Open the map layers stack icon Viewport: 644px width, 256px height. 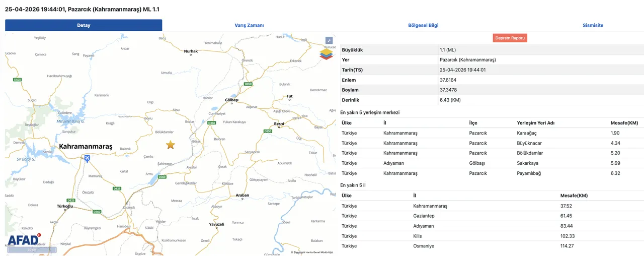click(x=327, y=53)
